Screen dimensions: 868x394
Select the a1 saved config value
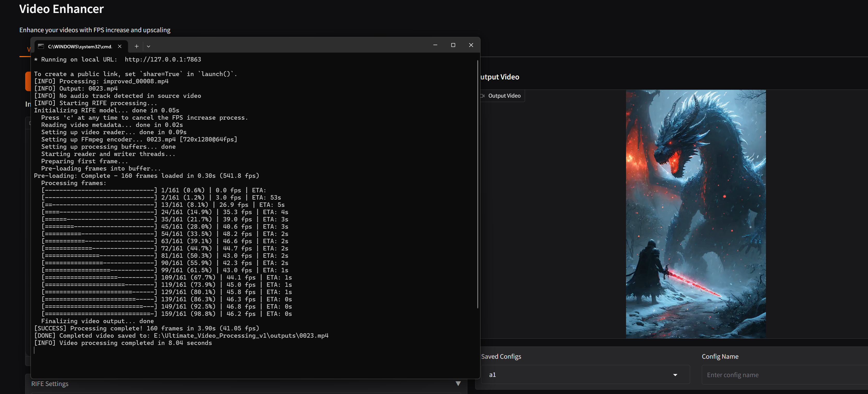tap(492, 375)
